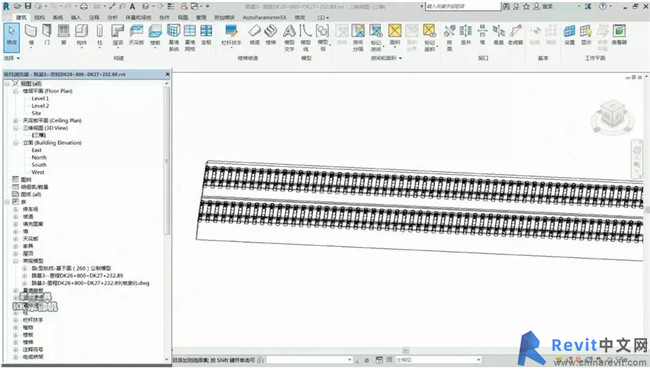Pick the Shaft (竖井) opening tool
The height and width of the screenshot is (369, 650).
[466, 35]
